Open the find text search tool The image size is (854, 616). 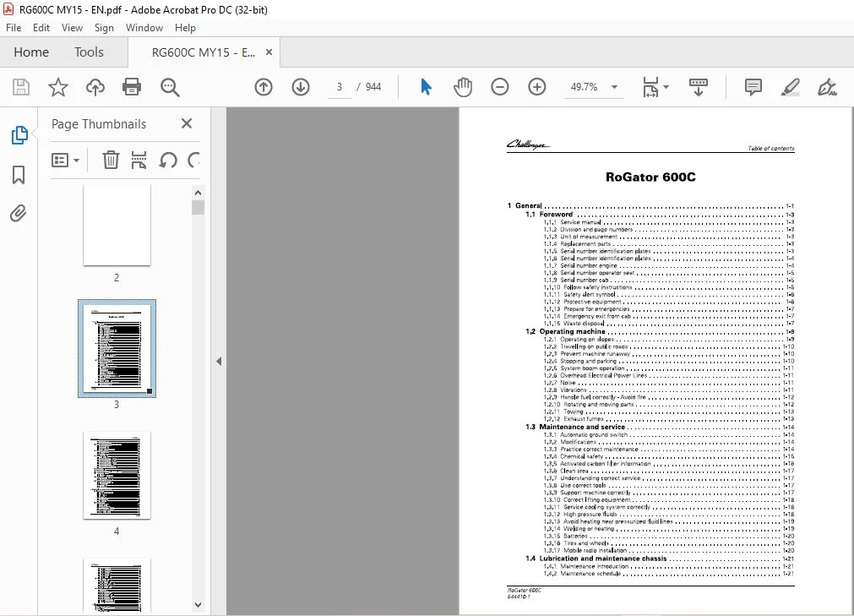pyautogui.click(x=170, y=87)
